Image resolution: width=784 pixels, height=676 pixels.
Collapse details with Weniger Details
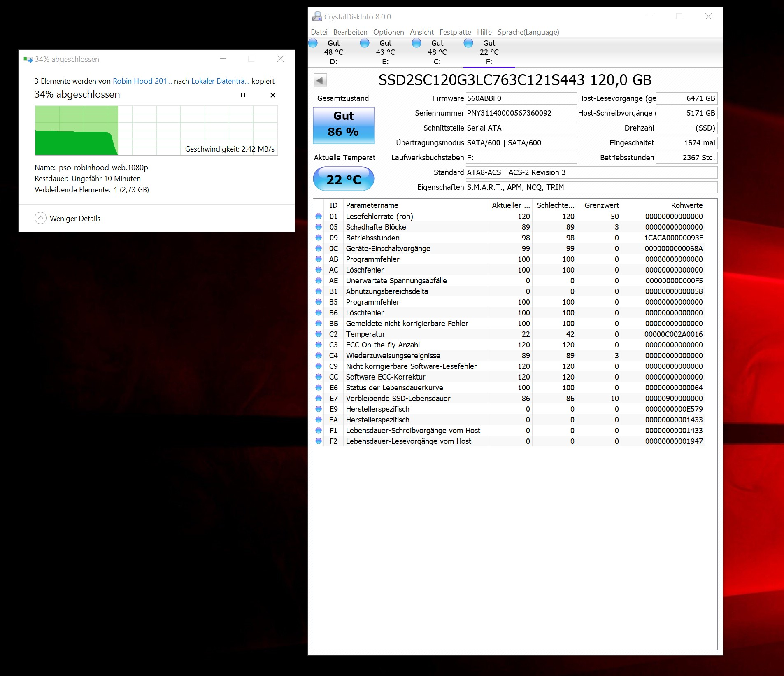[x=67, y=218]
